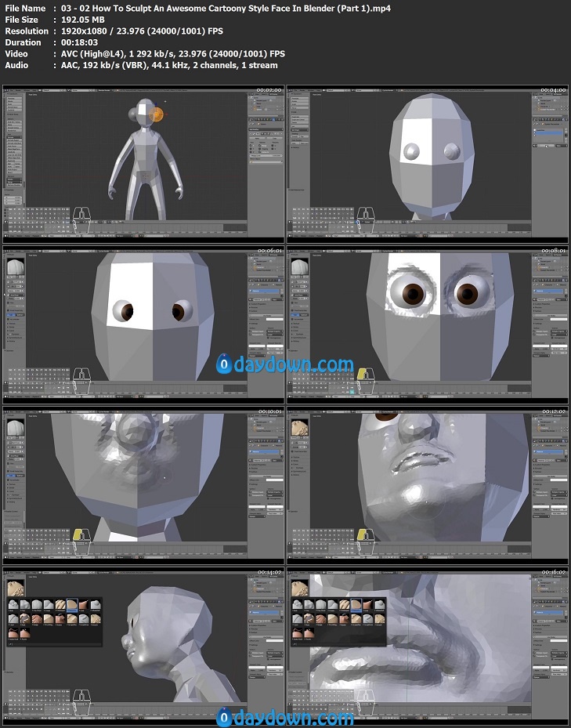The image size is (571, 728).
Task: Open outliner View menu in 00:06:01 frame
Action: 257,255
